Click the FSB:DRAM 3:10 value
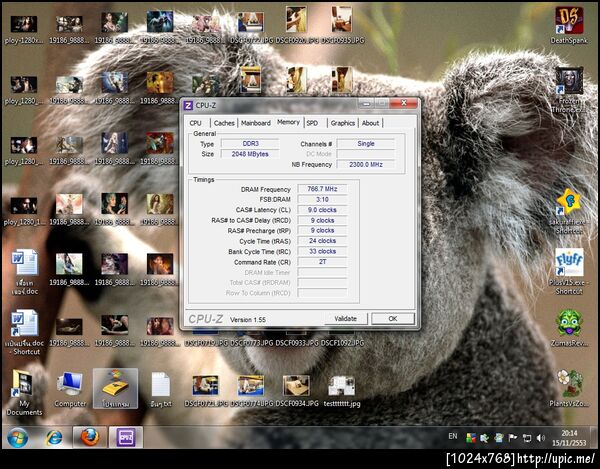 click(322, 200)
